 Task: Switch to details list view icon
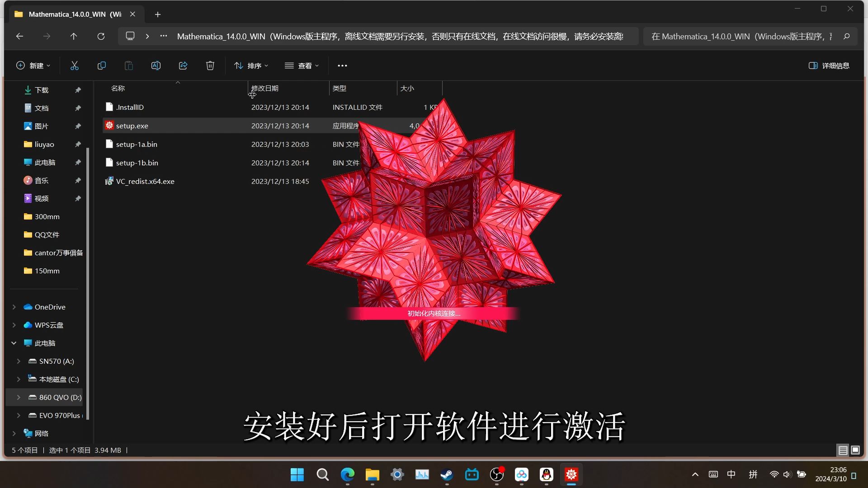pos(843,450)
